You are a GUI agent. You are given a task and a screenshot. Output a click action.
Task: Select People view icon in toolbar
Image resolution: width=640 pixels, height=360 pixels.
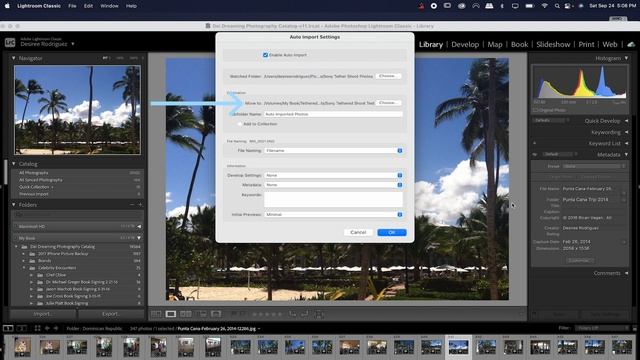coord(216,314)
